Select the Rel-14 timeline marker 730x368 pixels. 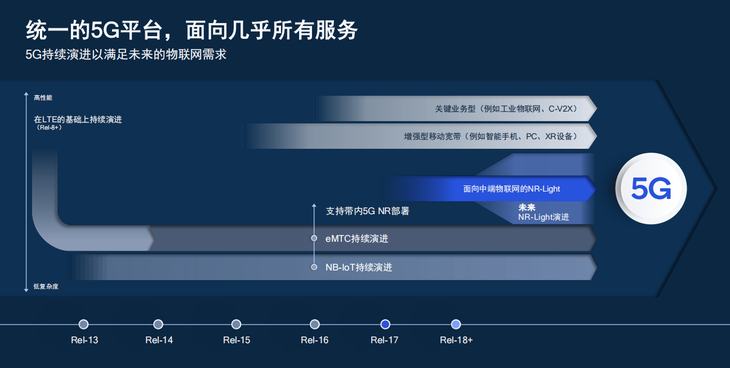click(x=158, y=324)
